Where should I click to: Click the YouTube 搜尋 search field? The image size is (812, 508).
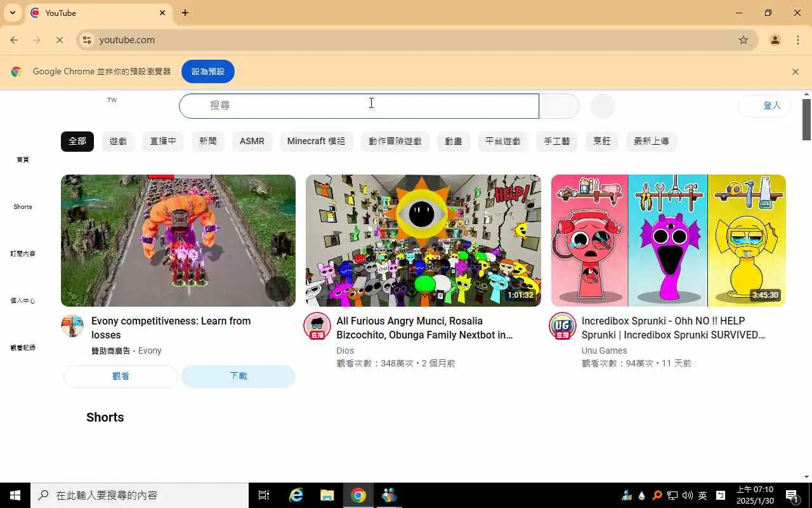359,105
